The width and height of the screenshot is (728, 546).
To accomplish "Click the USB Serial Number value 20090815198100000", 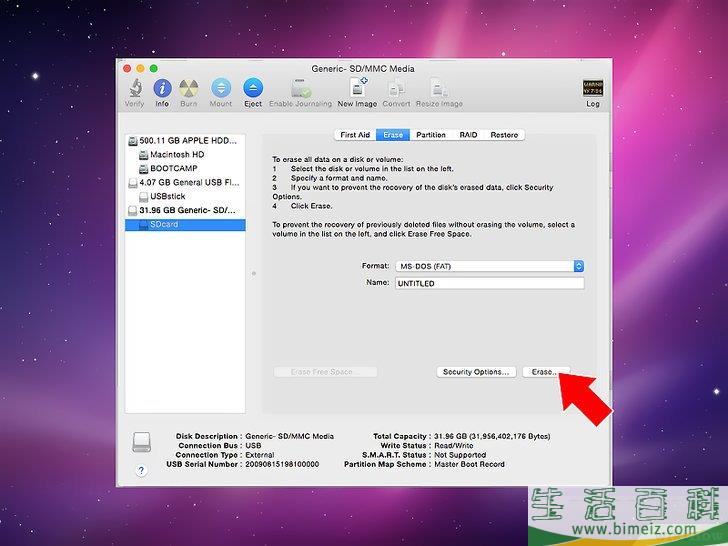I will tap(282, 464).
